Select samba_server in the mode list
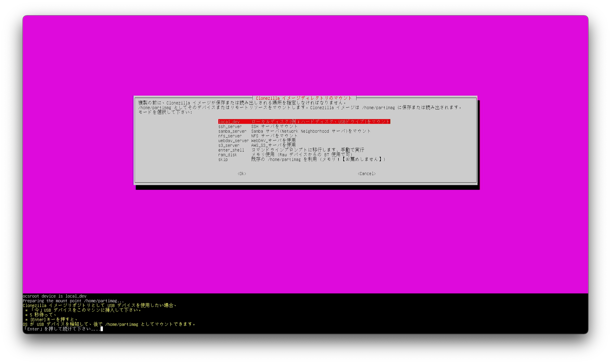The width and height of the screenshot is (611, 364). pos(232,131)
